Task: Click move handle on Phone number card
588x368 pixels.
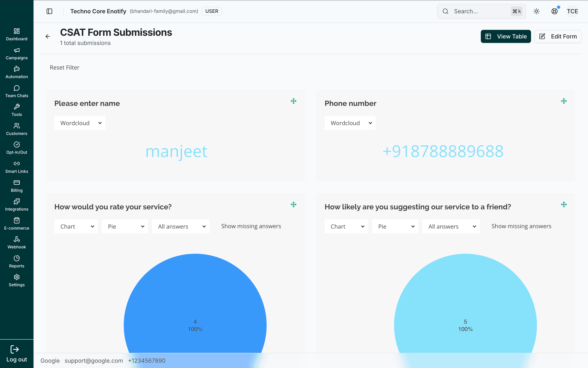Action: click(x=564, y=101)
